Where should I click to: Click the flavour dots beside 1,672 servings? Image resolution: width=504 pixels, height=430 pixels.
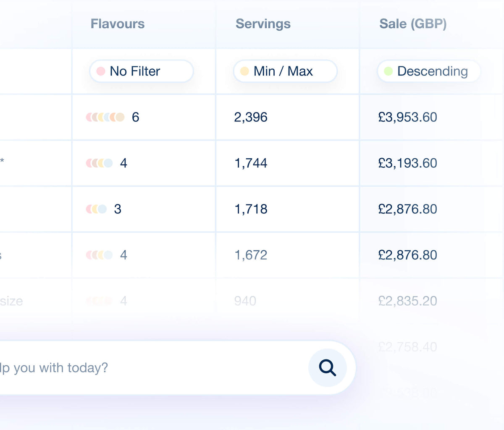100,255
